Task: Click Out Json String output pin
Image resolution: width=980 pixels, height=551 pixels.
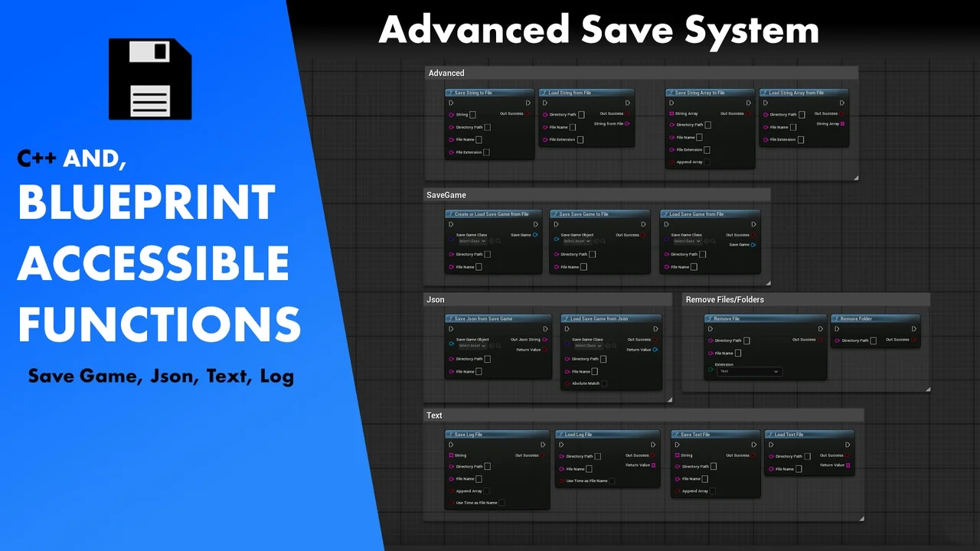Action: point(544,340)
